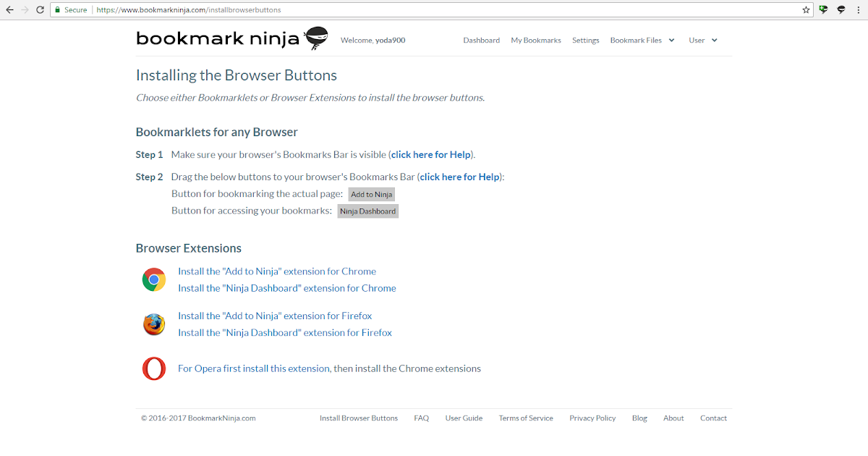Screen dimensions: 868x456
Task: Open the Settings menu item
Action: 585,40
